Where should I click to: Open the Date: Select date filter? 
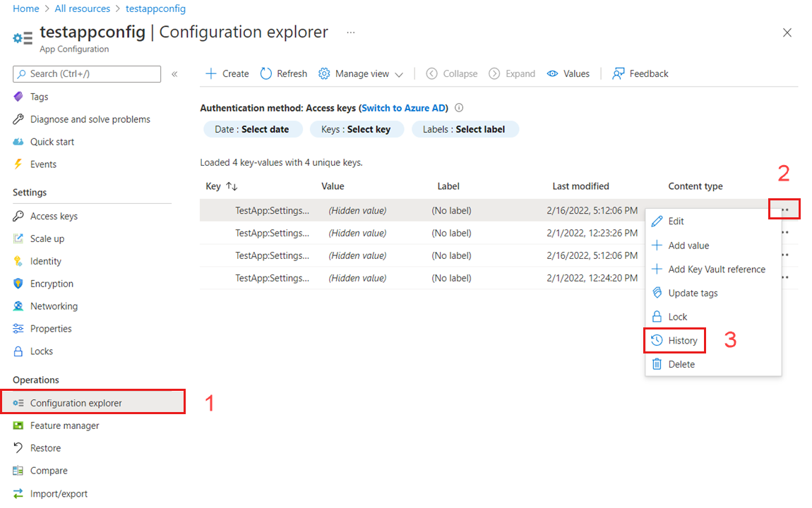[253, 128]
